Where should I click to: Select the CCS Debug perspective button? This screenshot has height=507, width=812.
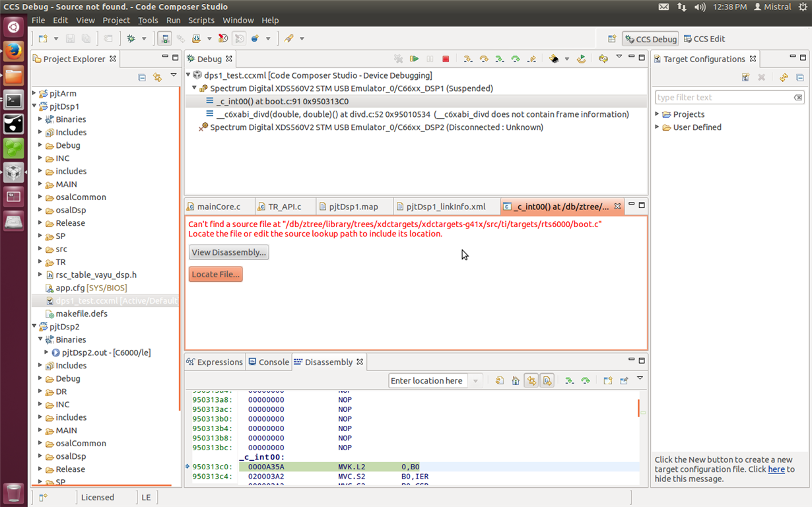click(650, 39)
